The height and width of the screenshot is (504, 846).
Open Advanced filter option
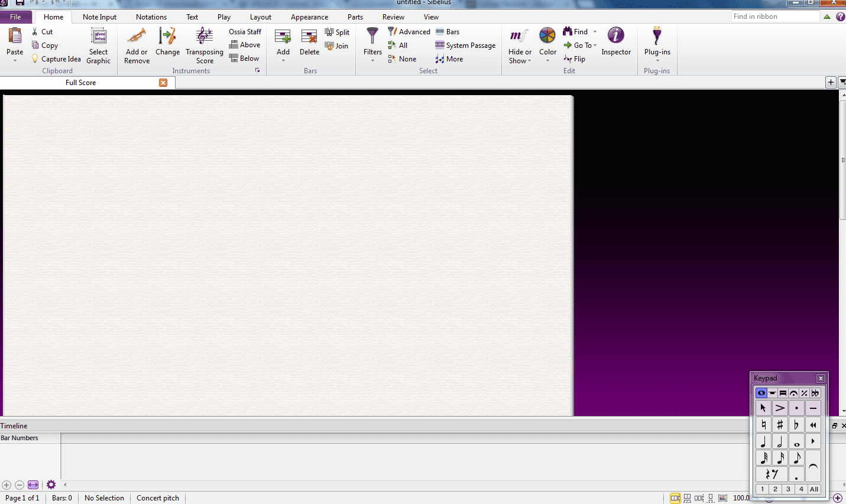[x=409, y=32]
